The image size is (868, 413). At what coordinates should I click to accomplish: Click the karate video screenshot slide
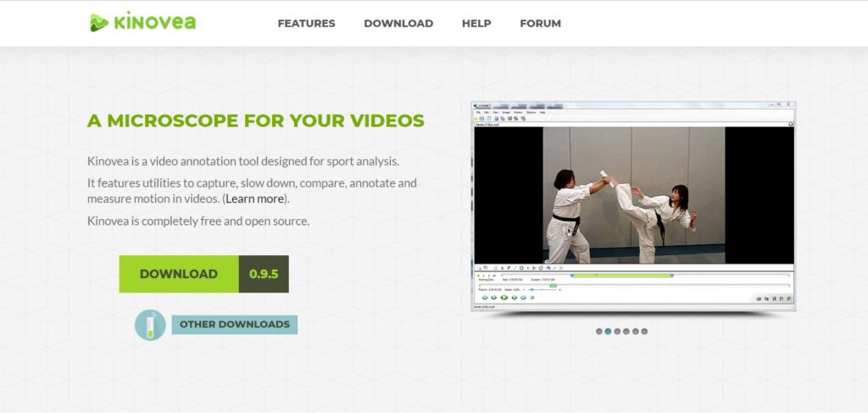pyautogui.click(x=633, y=206)
